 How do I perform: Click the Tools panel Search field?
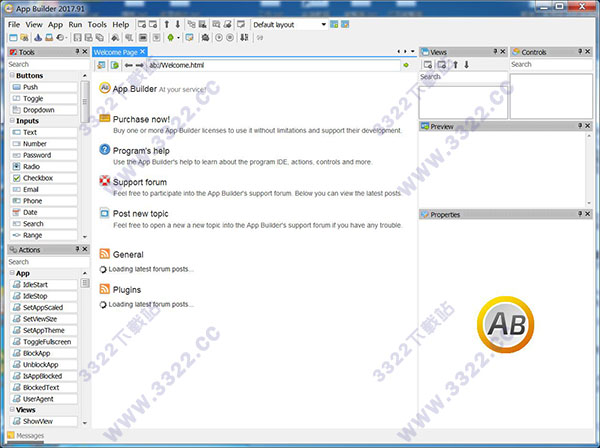pos(48,64)
